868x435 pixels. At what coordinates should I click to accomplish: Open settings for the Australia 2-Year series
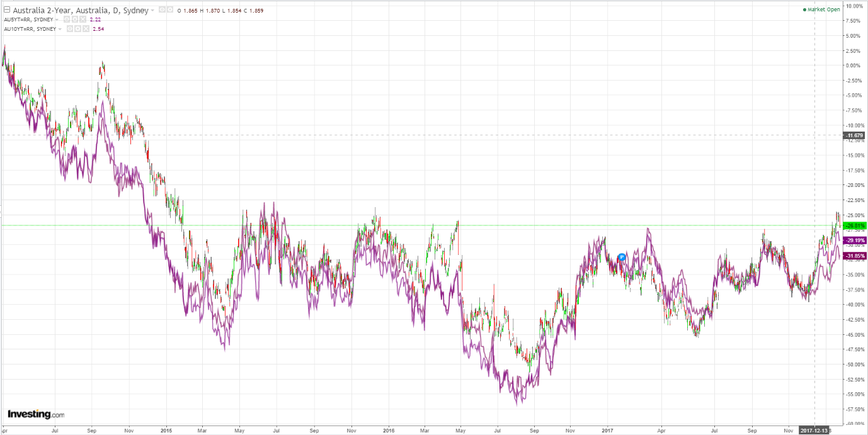click(x=170, y=9)
